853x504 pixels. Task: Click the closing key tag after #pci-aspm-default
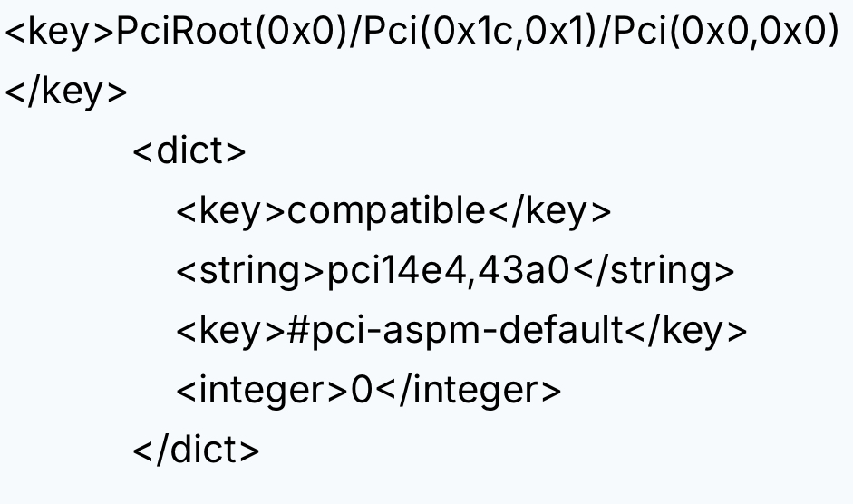pyautogui.click(x=686, y=330)
